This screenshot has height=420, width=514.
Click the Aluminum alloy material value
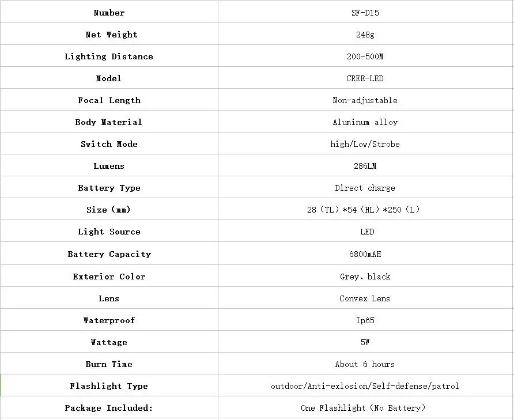(x=365, y=122)
